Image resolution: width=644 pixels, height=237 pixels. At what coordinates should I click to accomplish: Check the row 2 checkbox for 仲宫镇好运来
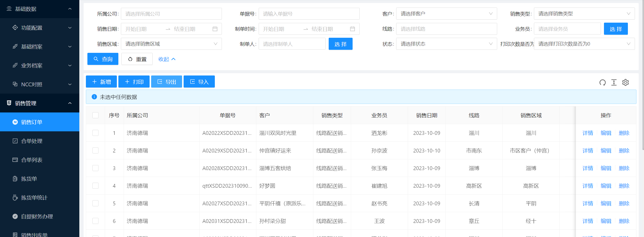pos(95,150)
